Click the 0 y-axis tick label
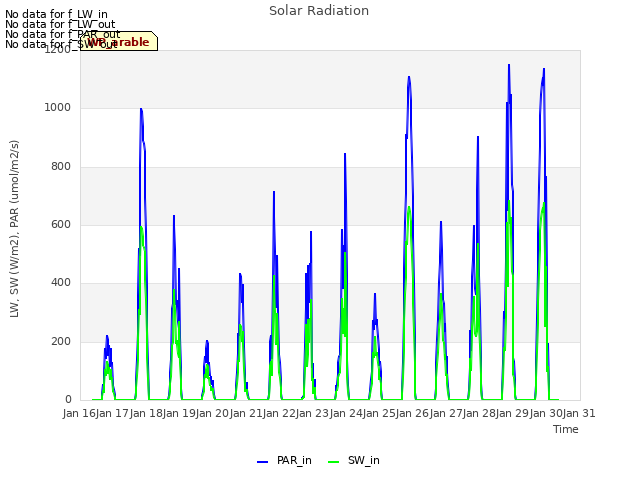This screenshot has height=480, width=640. click(68, 400)
